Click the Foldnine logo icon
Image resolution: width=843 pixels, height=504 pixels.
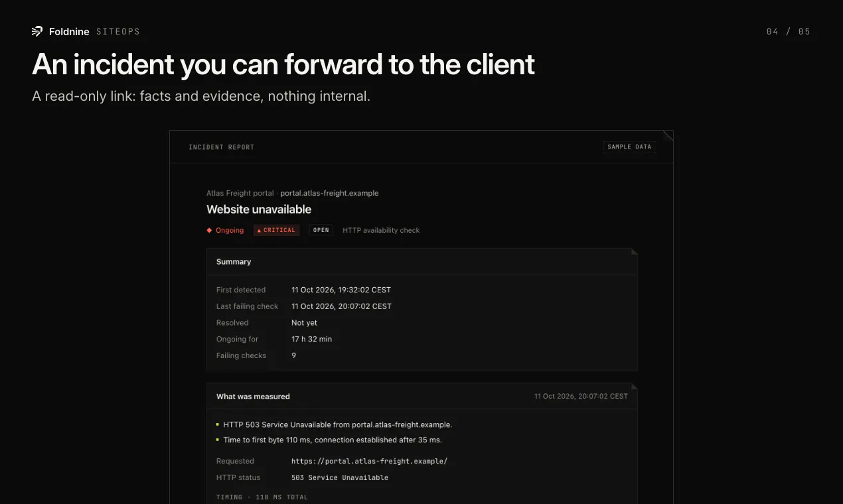pyautogui.click(x=37, y=31)
